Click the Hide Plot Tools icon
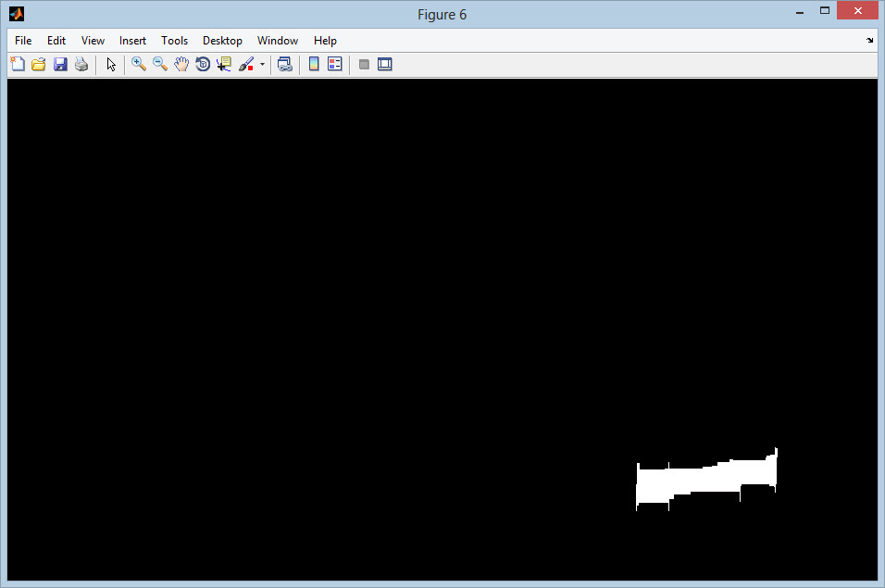This screenshot has height=588, width=885. point(364,64)
